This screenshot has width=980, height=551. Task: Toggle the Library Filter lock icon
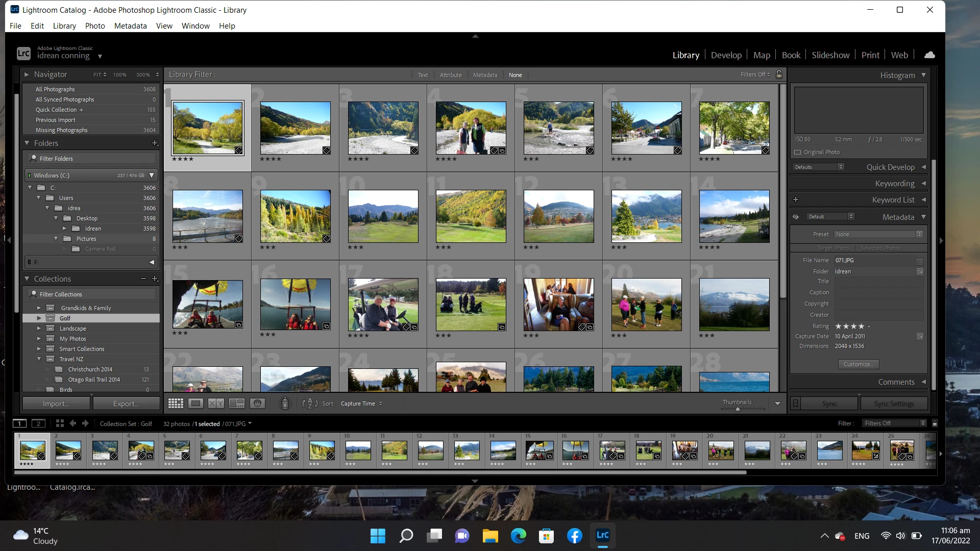779,74
